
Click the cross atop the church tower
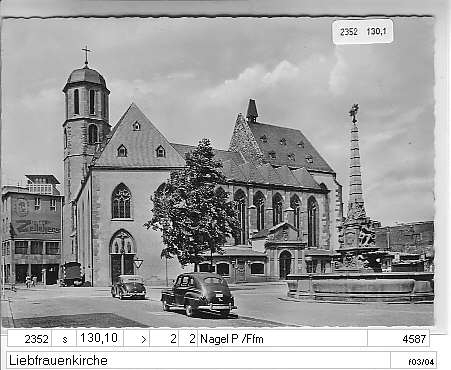point(87,55)
